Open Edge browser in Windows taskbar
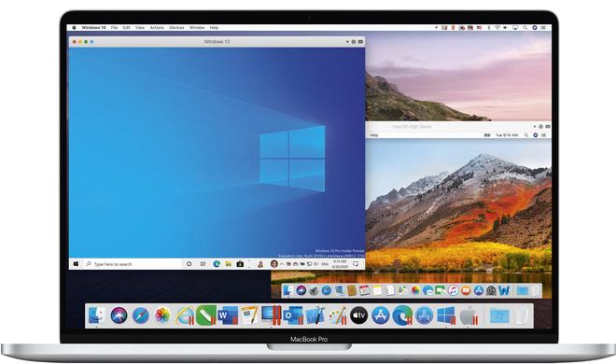Screen dimensions: 616x364 tap(217, 264)
